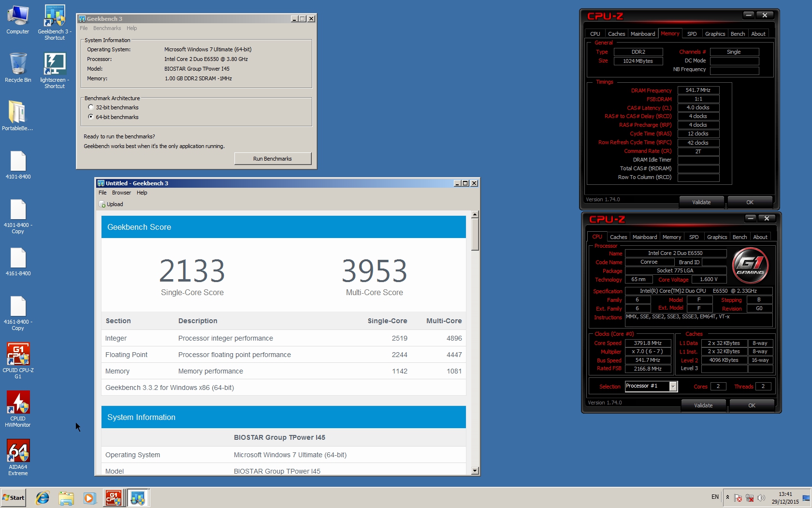Click the Geekbench taskbar icon

pos(138,497)
